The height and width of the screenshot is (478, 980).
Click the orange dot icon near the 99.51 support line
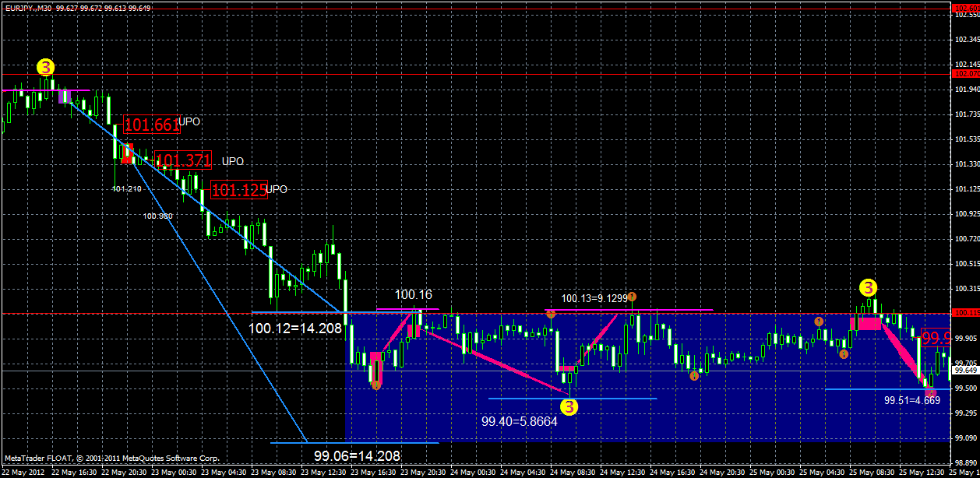pyautogui.click(x=929, y=393)
